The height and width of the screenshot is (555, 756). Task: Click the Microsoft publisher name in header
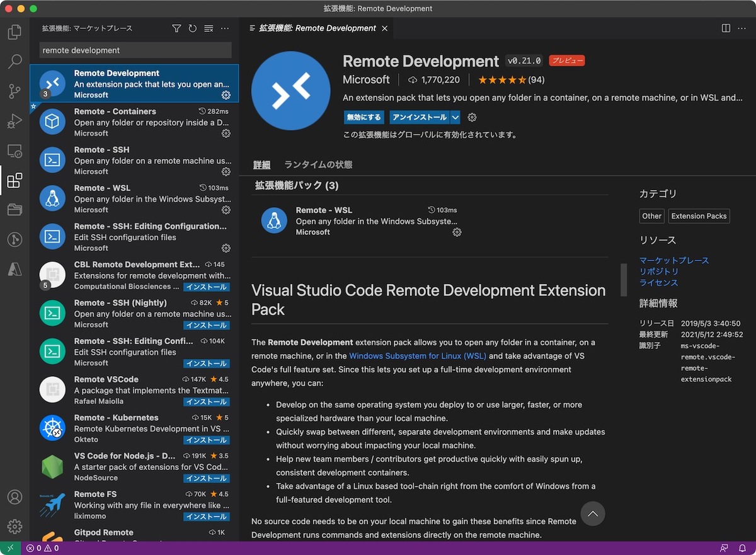[366, 80]
